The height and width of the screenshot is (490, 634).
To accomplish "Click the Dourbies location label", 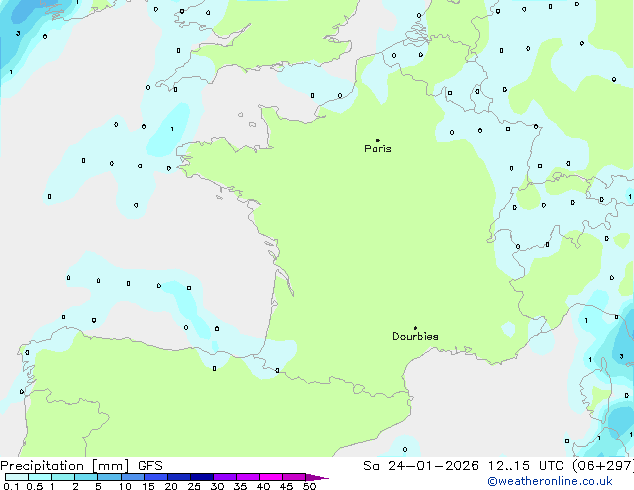I will tap(415, 336).
